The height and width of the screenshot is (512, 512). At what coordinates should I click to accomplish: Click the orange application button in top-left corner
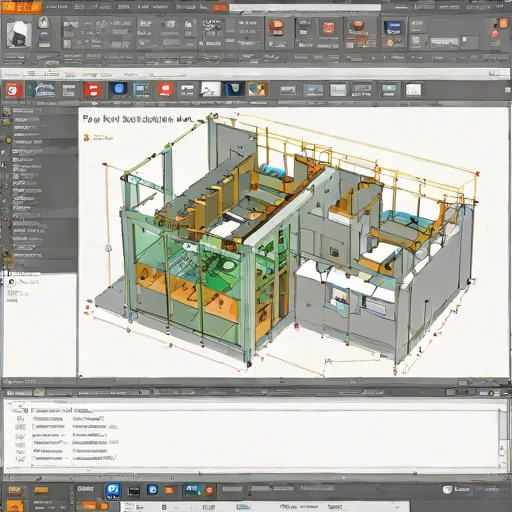click(x=21, y=7)
